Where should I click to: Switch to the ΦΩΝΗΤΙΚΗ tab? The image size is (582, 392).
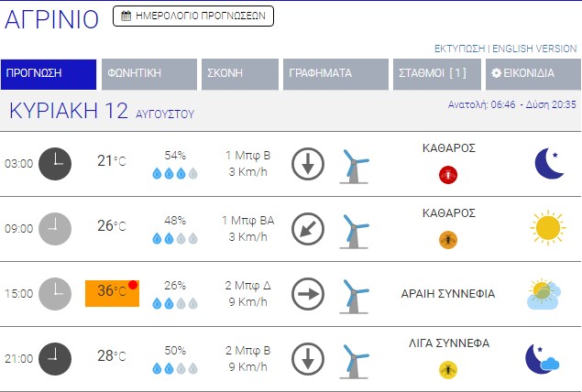148,74
